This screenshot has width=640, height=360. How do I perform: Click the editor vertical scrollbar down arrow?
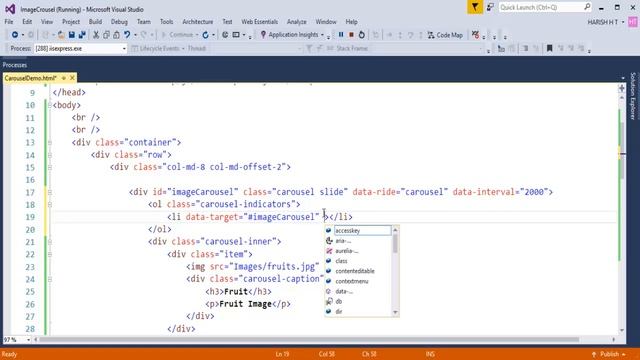[x=622, y=330]
